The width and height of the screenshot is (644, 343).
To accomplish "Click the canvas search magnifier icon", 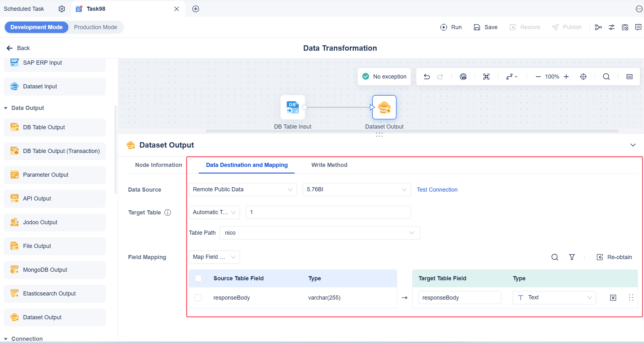I will click(x=606, y=77).
